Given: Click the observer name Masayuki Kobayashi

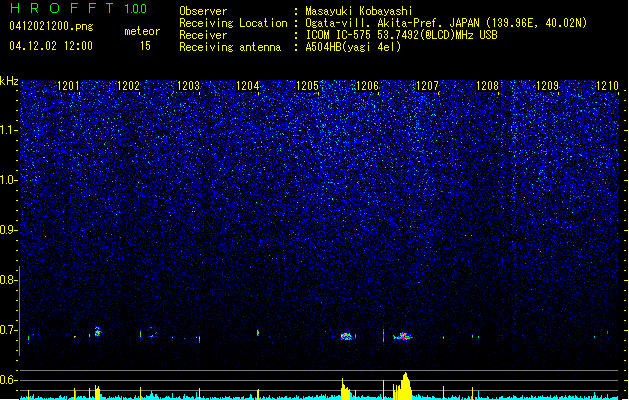Looking at the screenshot, I should click(359, 11).
